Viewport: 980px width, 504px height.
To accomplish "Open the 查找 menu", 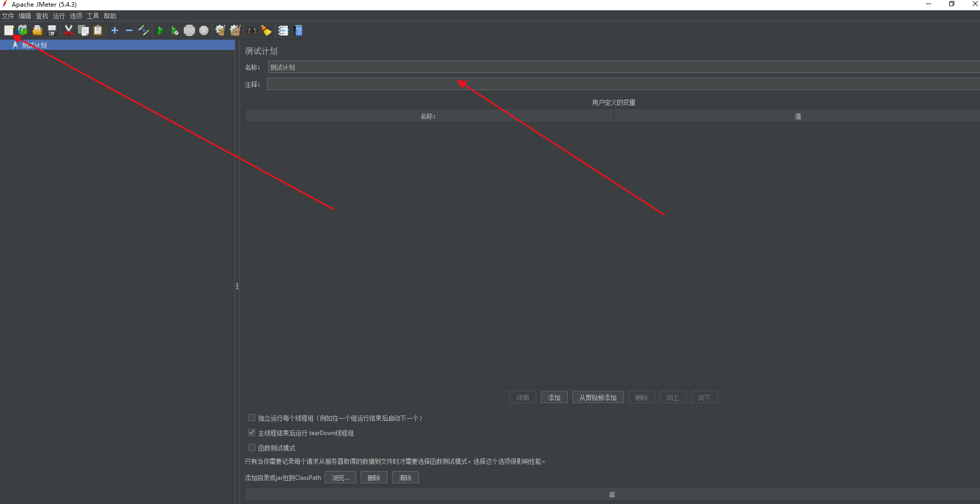I will [42, 16].
